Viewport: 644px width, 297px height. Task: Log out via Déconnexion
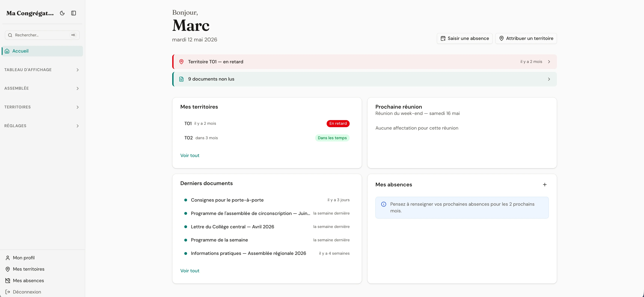(x=42, y=292)
